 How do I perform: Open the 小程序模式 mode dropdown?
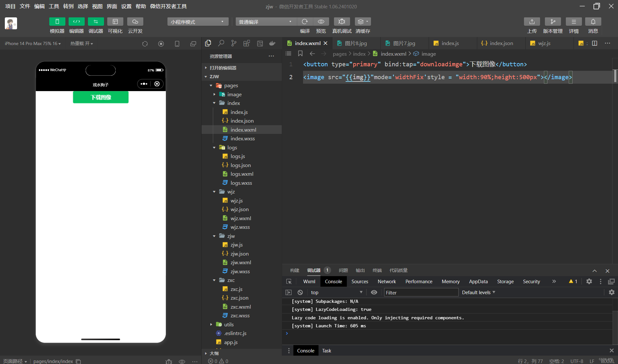click(198, 22)
